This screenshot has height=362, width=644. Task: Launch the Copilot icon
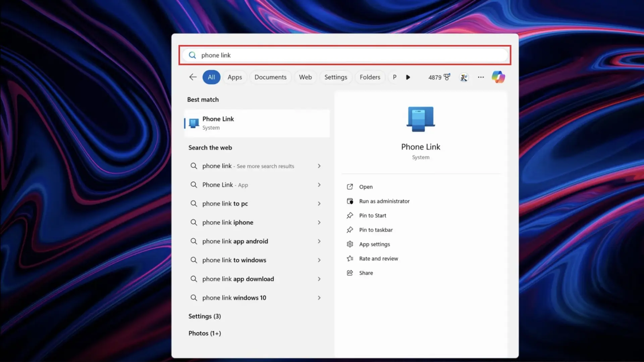498,77
